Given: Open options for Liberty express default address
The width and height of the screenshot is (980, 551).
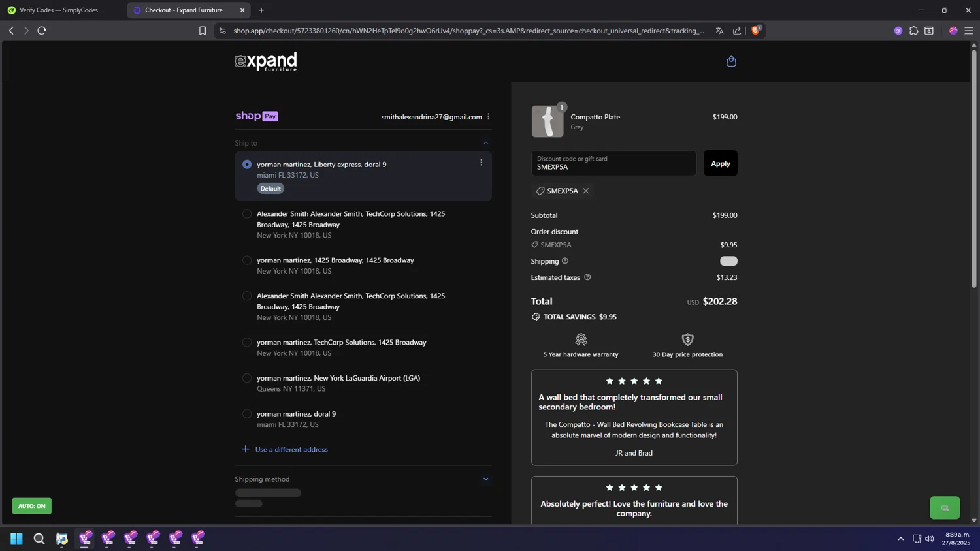Looking at the screenshot, I should (482, 163).
